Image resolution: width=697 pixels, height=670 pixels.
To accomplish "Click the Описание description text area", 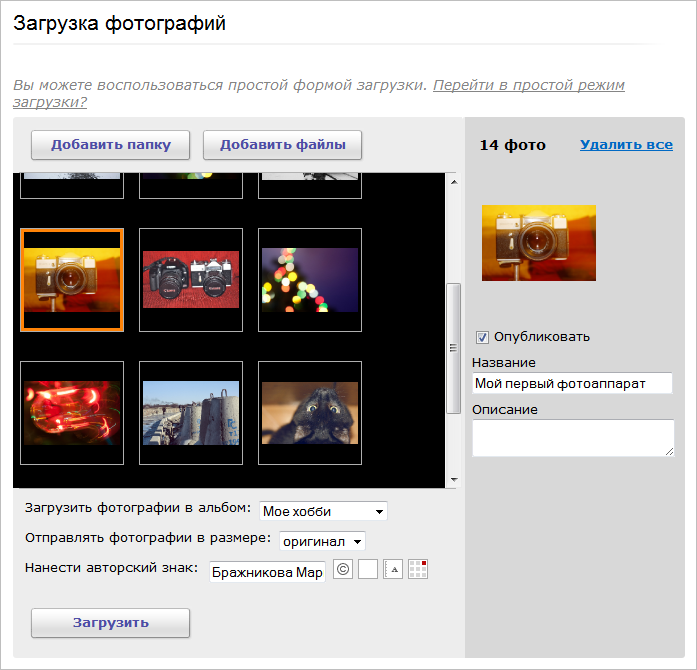I will point(572,437).
